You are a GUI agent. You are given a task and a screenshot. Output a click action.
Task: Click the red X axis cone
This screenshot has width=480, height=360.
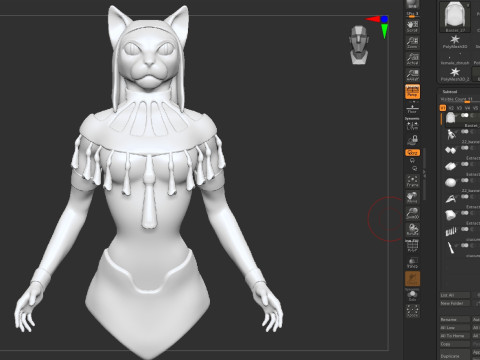(x=373, y=19)
